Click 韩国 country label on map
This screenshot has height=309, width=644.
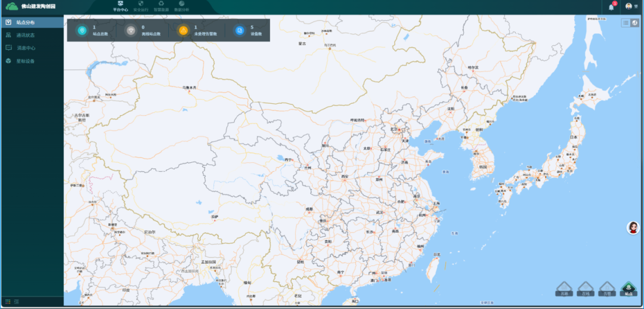[x=482, y=167]
